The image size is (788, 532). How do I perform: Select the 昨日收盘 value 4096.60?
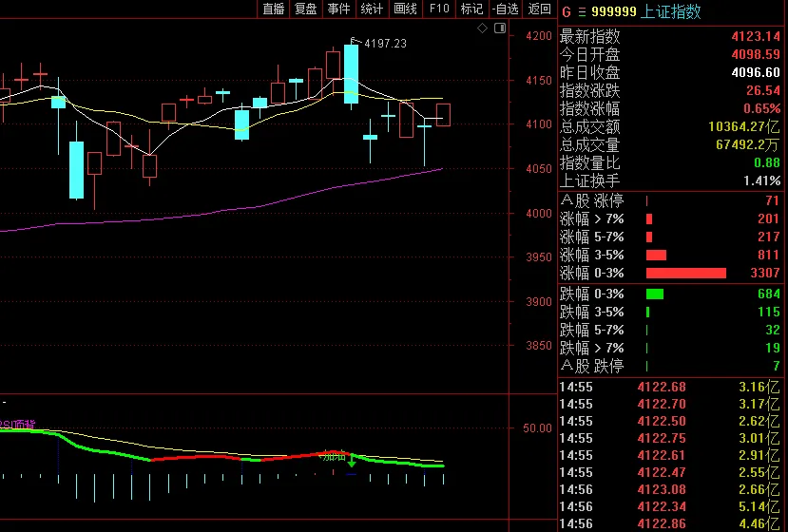[x=756, y=72]
